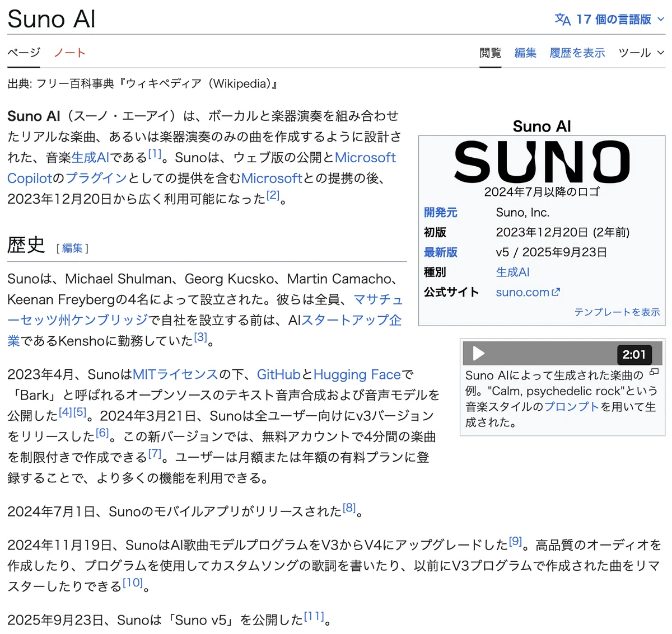The width and height of the screenshot is (672, 634).
Task: Click citation reference [2]
Action: pos(273,195)
